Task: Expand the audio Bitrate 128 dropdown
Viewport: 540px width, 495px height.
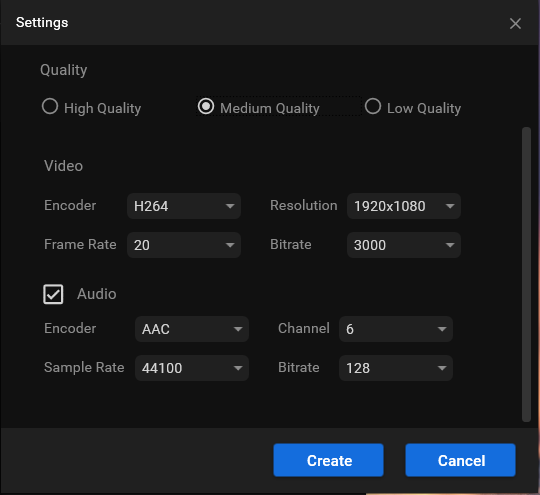Action: click(x=396, y=368)
